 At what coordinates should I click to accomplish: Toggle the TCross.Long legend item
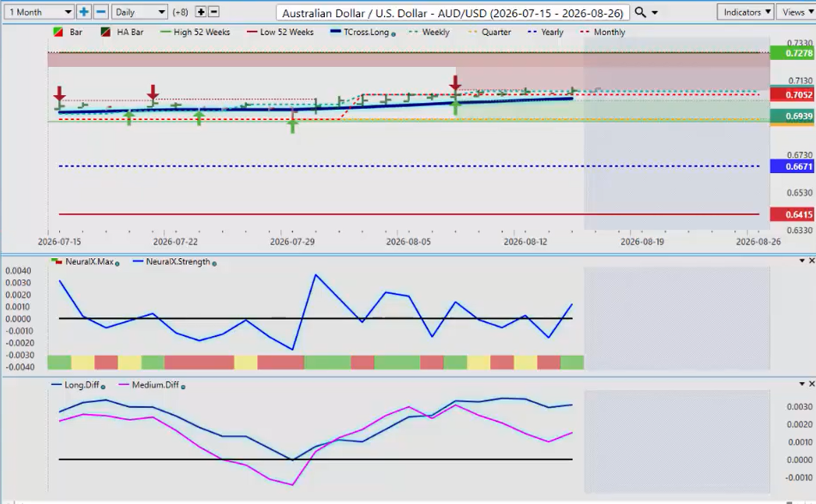360,33
